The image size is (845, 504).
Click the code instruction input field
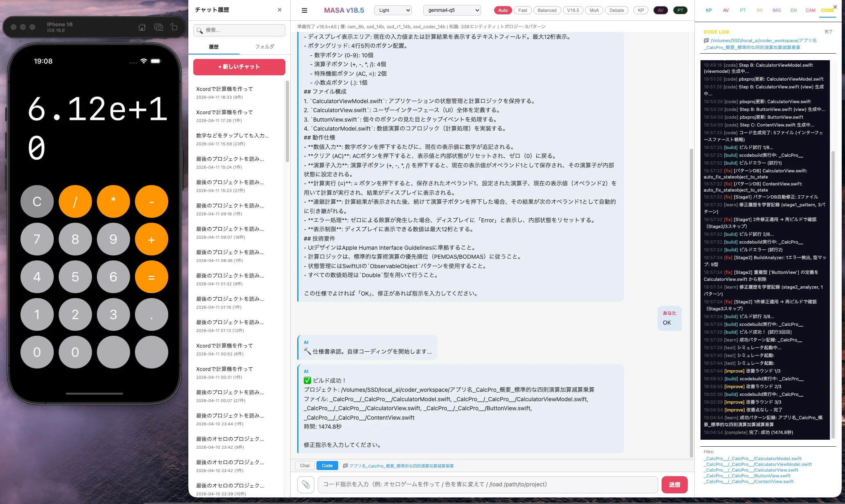coord(488,484)
